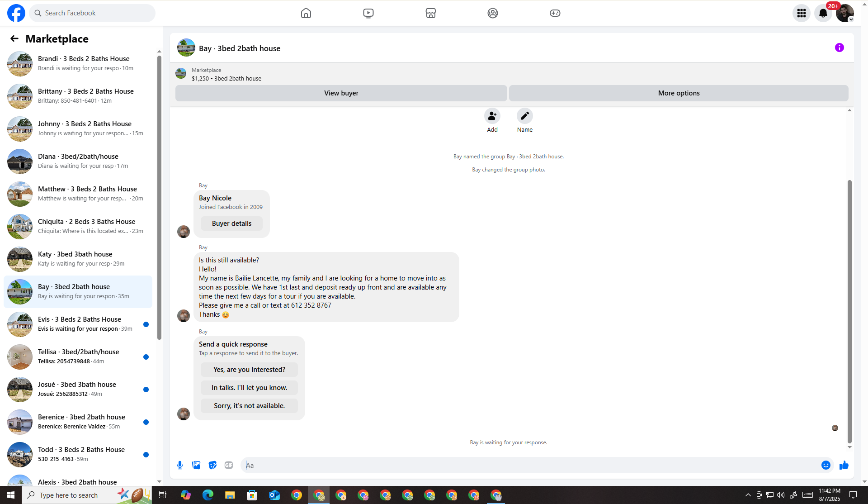The image size is (868, 504).
Task: Click the Add people icon
Action: (492, 116)
